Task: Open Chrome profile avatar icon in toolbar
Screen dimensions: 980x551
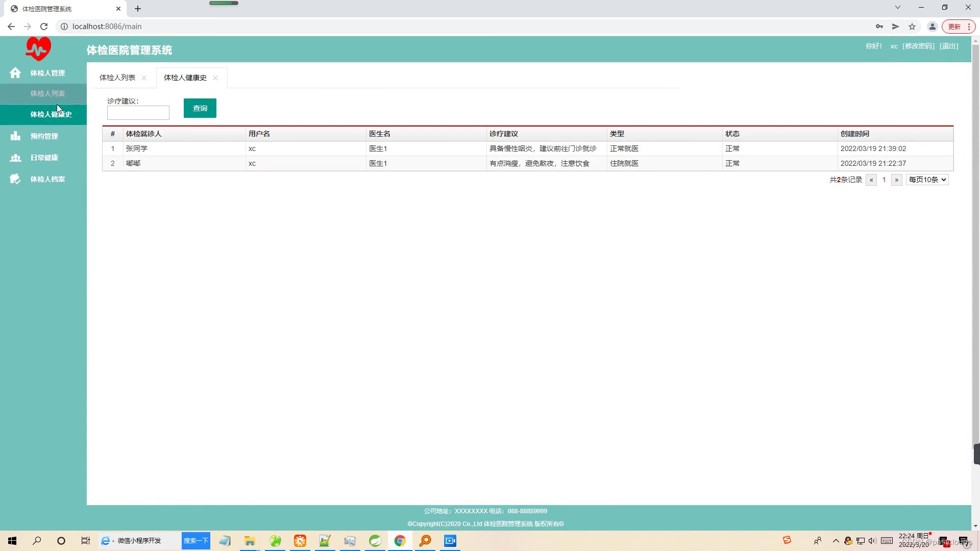Action: tap(932, 26)
